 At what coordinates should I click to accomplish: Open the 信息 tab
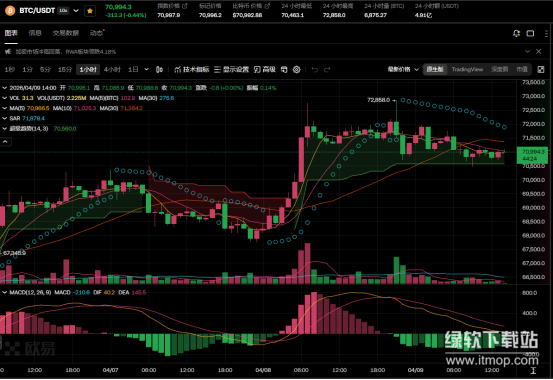click(x=35, y=33)
